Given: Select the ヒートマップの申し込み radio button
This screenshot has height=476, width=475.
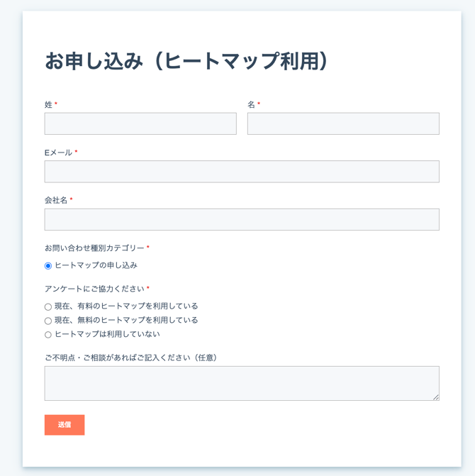Looking at the screenshot, I should coord(48,266).
